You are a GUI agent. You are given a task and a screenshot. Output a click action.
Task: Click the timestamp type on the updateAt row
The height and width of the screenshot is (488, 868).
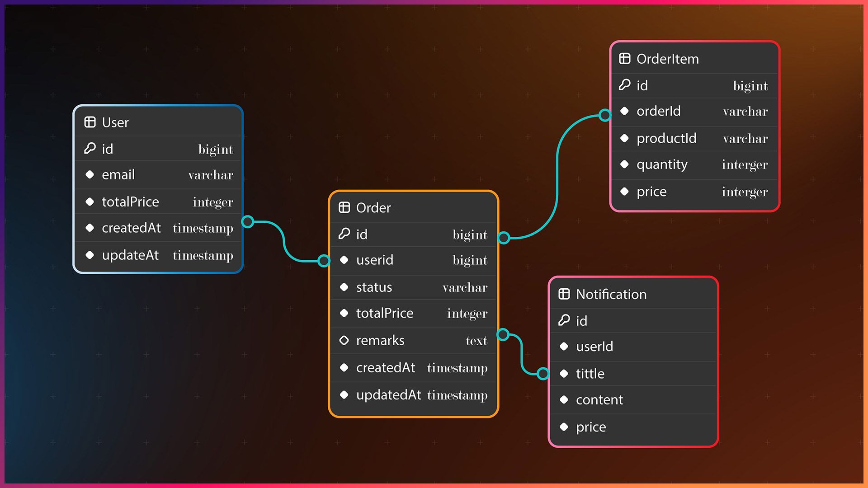point(203,256)
